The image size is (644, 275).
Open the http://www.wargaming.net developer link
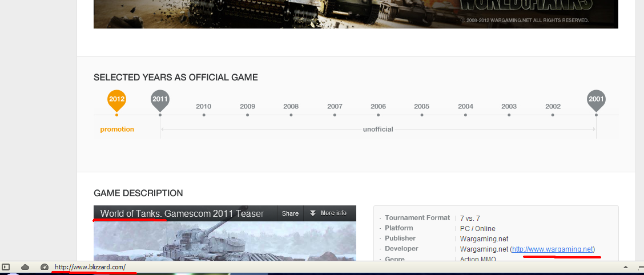[x=553, y=249]
